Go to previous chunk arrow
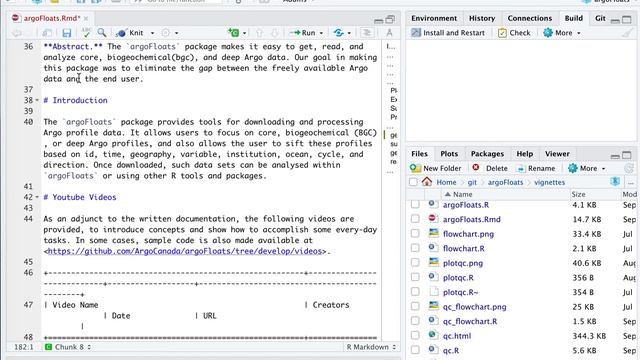The height and width of the screenshot is (360, 640). [259, 33]
